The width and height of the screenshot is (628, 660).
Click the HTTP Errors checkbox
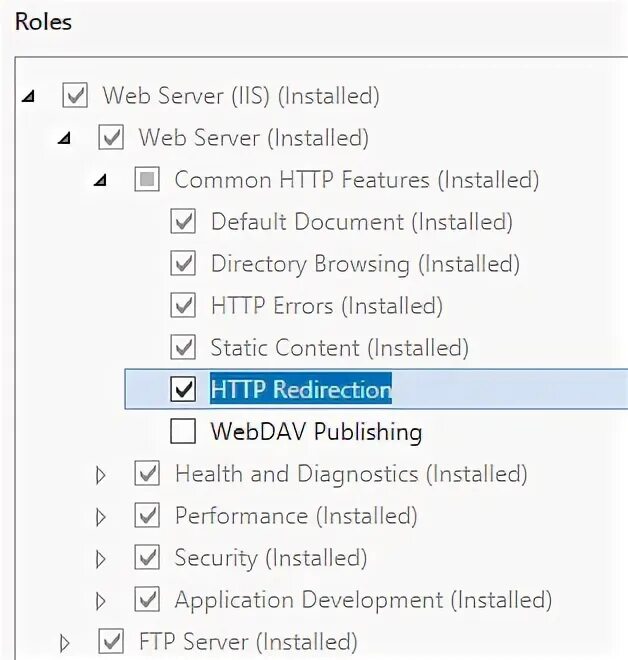(183, 305)
